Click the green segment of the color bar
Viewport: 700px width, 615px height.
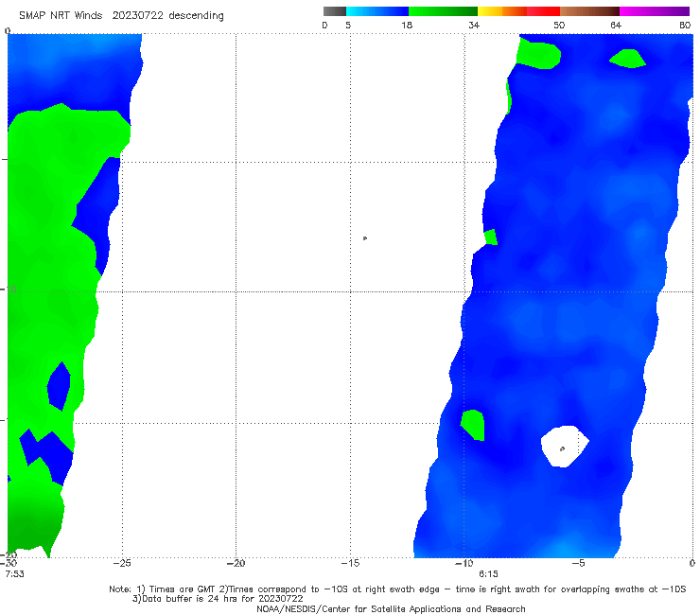coord(443,11)
